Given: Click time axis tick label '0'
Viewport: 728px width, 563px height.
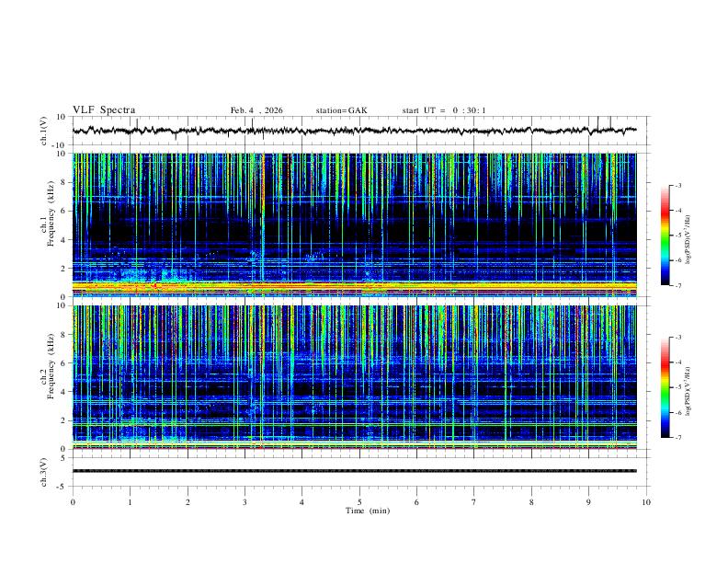Looking at the screenshot, I should [x=73, y=502].
